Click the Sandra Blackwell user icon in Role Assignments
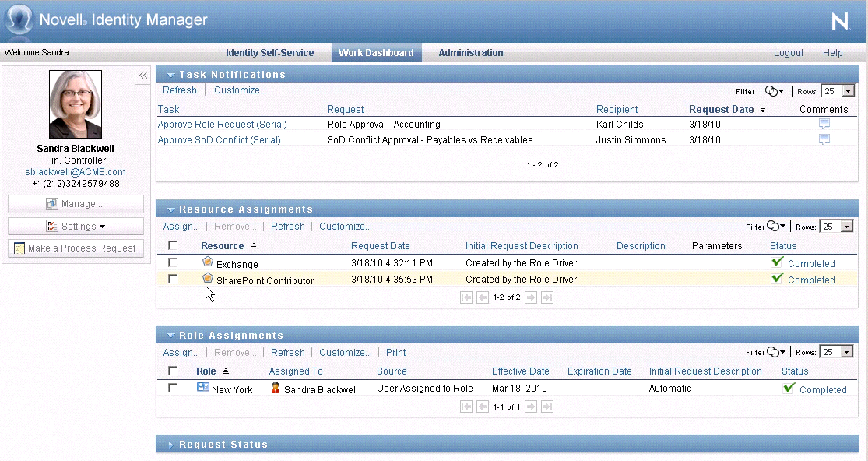The height and width of the screenshot is (461, 868). tap(275, 388)
